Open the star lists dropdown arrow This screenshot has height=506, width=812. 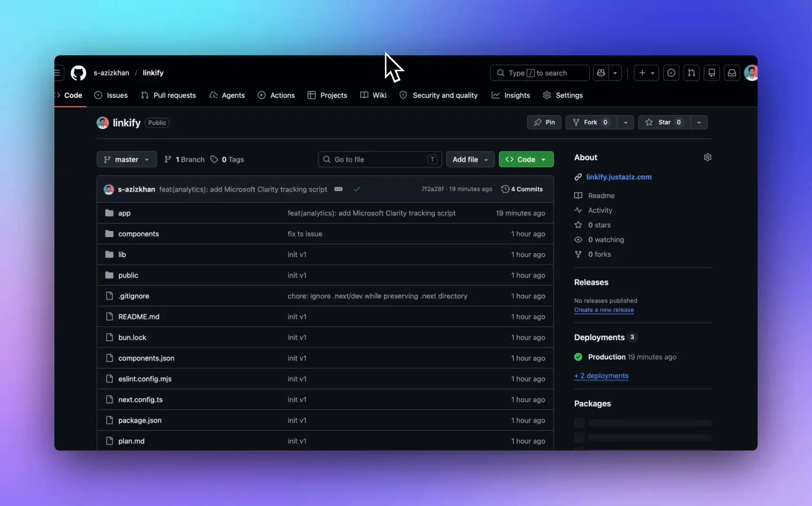click(x=699, y=122)
